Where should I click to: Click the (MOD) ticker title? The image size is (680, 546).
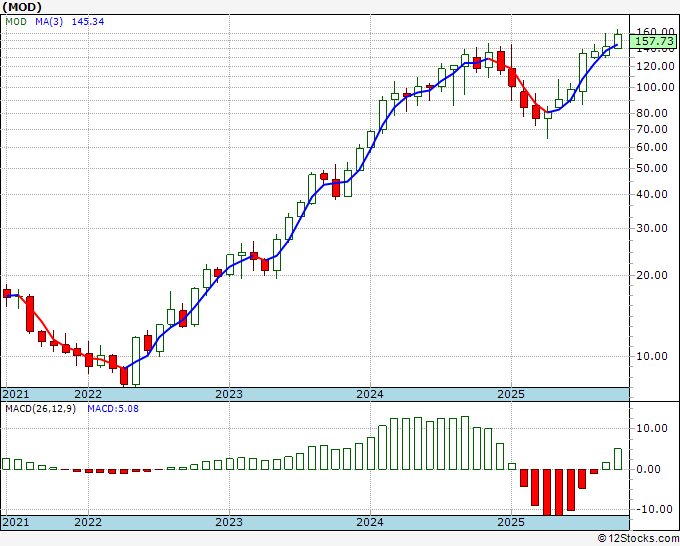click(22, 7)
